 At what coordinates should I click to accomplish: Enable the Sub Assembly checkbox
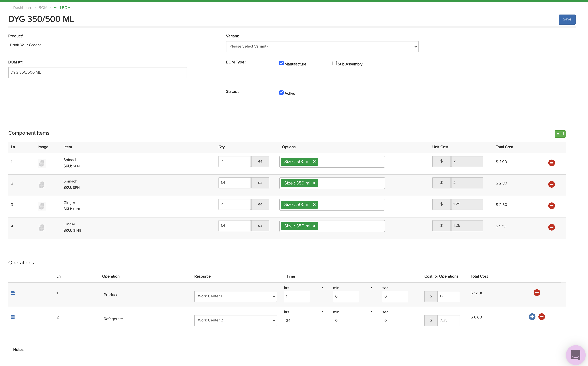coord(334,63)
